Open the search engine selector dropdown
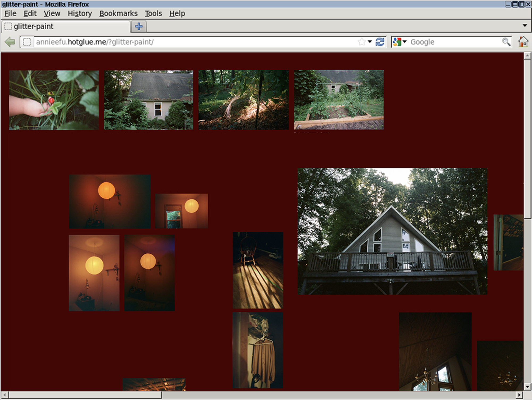 point(405,42)
